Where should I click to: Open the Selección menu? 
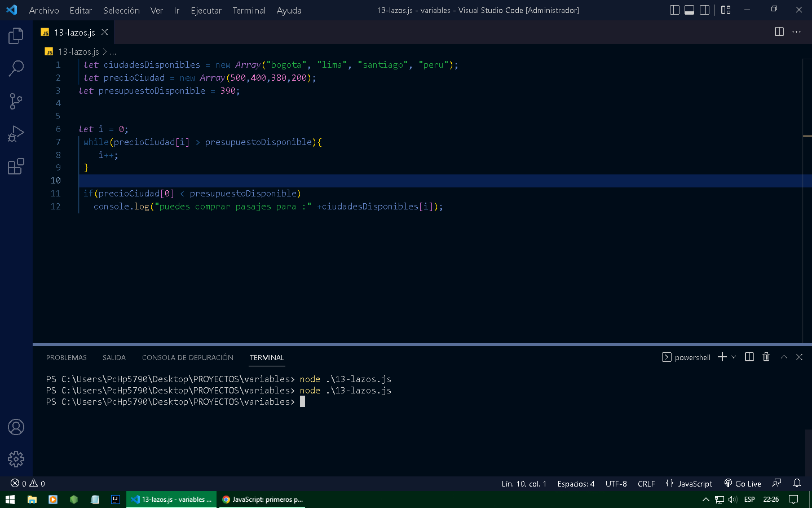121,10
